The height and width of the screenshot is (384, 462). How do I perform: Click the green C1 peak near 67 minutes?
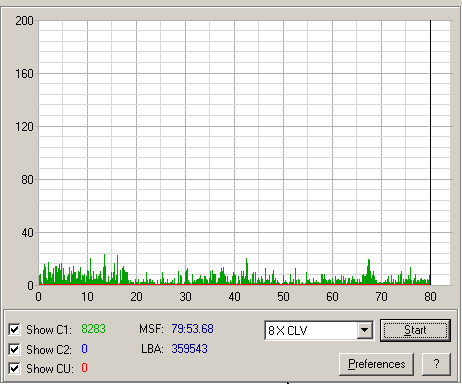[x=369, y=271]
